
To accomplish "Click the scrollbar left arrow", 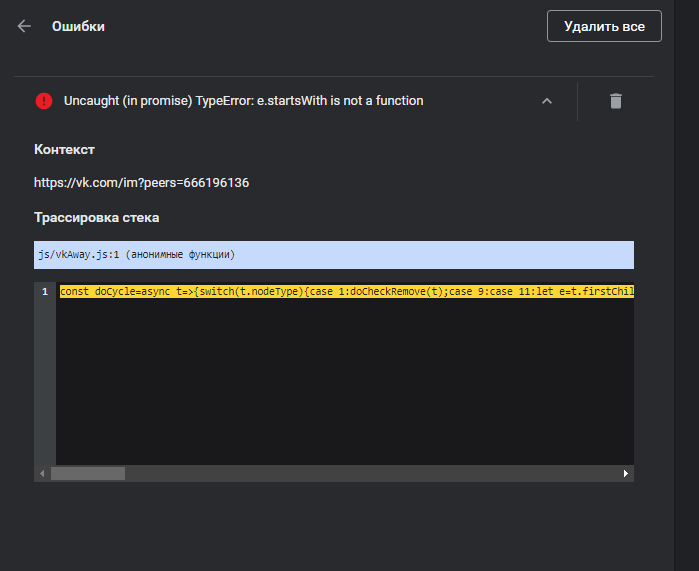I will coord(42,473).
